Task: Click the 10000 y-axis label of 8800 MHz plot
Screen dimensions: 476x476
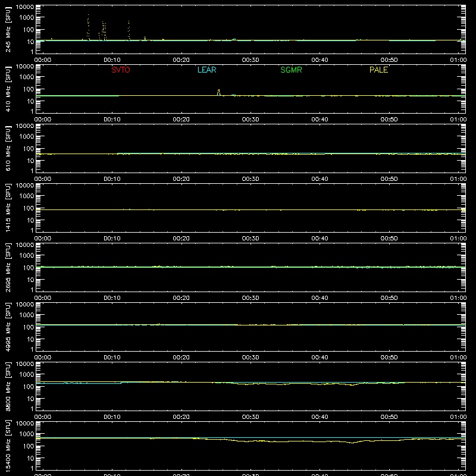Action: pos(25,364)
